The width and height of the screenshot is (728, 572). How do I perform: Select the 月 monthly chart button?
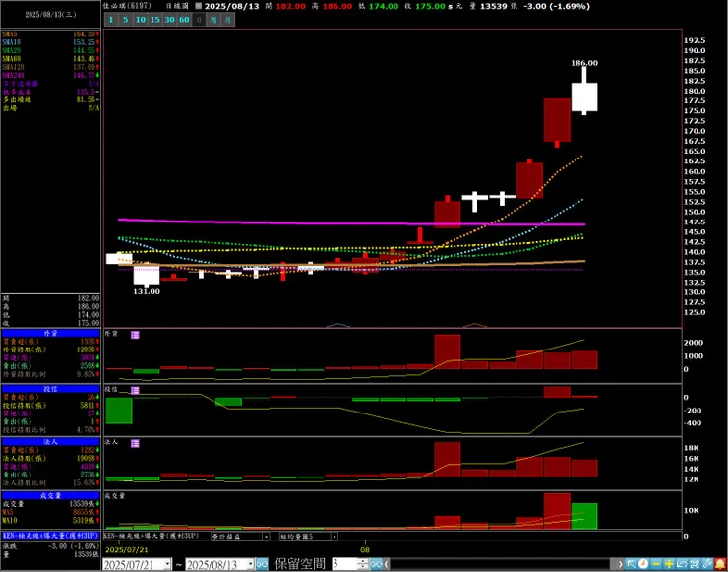pos(227,20)
